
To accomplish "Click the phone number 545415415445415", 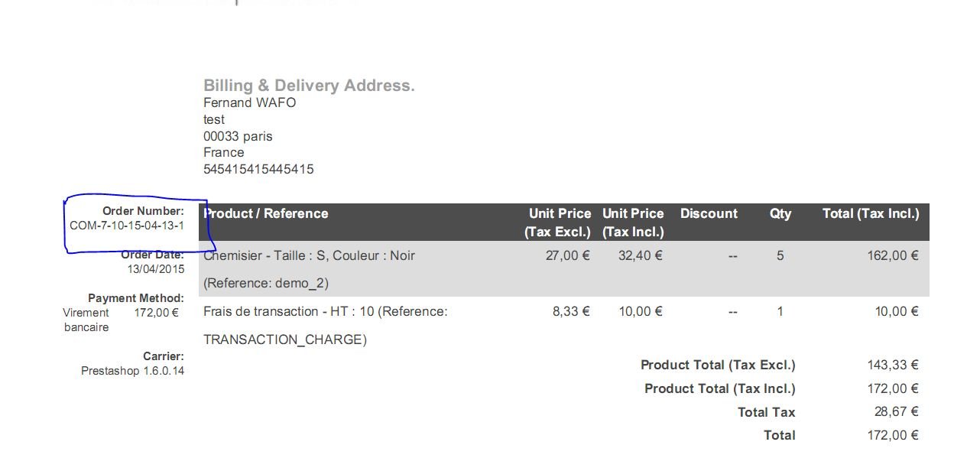I will 258,169.
